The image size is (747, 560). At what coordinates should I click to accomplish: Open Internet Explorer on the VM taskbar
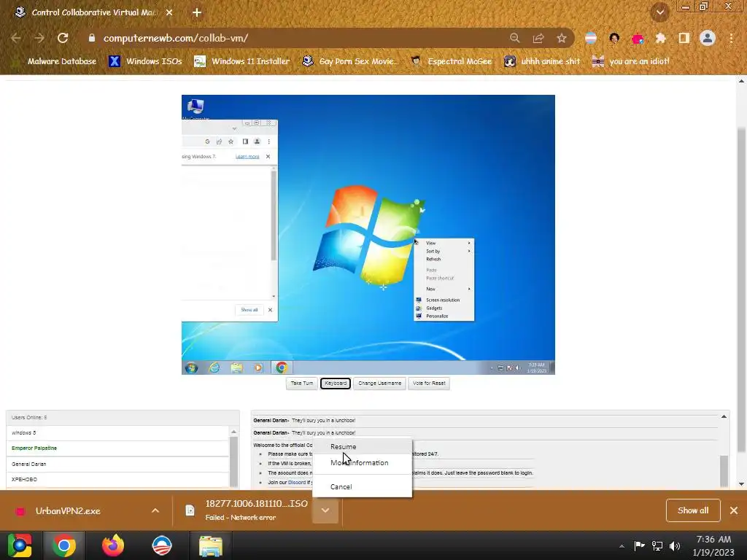pyautogui.click(x=214, y=367)
